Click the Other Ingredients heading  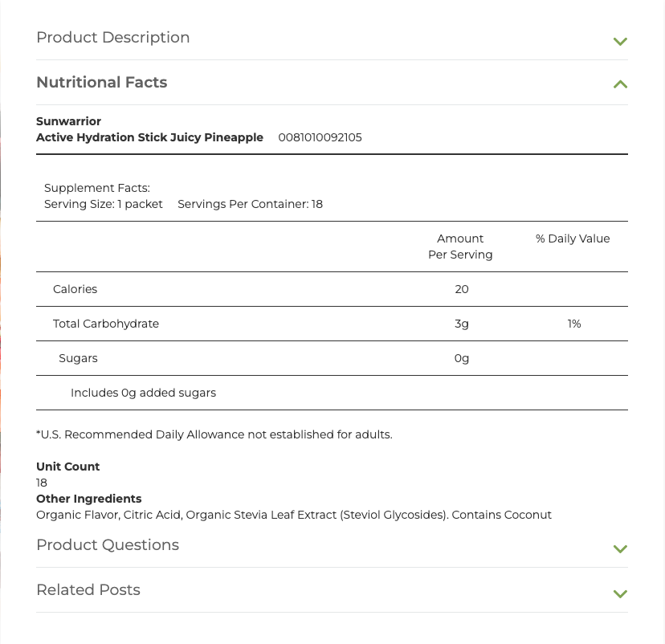pyautogui.click(x=88, y=499)
